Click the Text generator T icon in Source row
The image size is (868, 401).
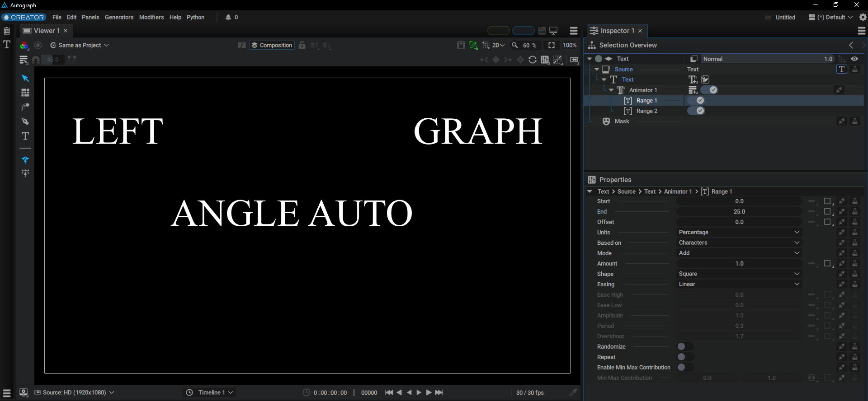point(841,69)
